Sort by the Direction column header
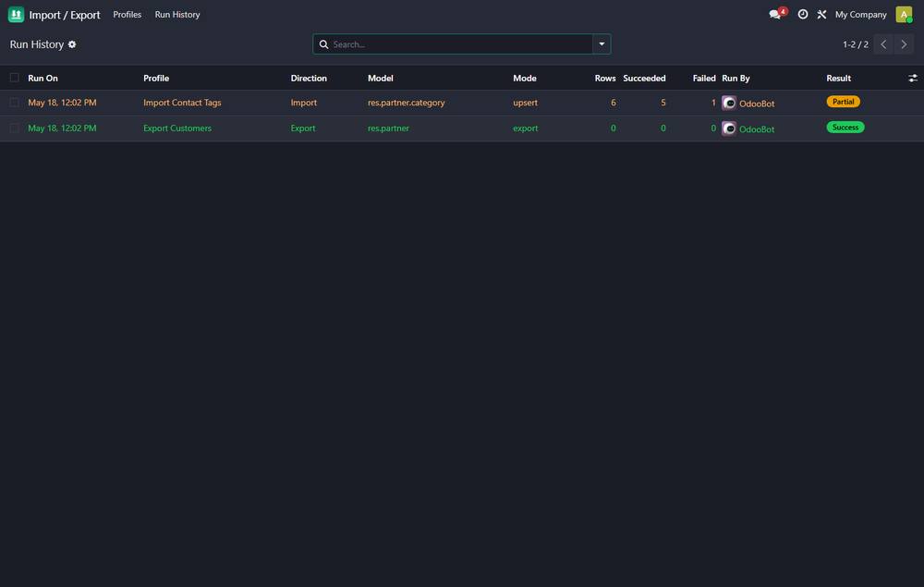924x587 pixels. [309, 78]
